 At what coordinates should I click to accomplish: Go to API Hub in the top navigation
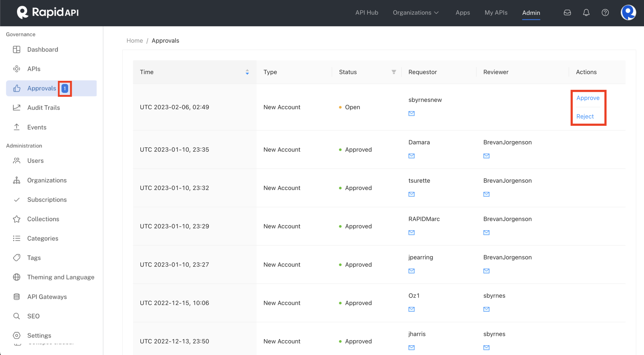[x=367, y=12]
